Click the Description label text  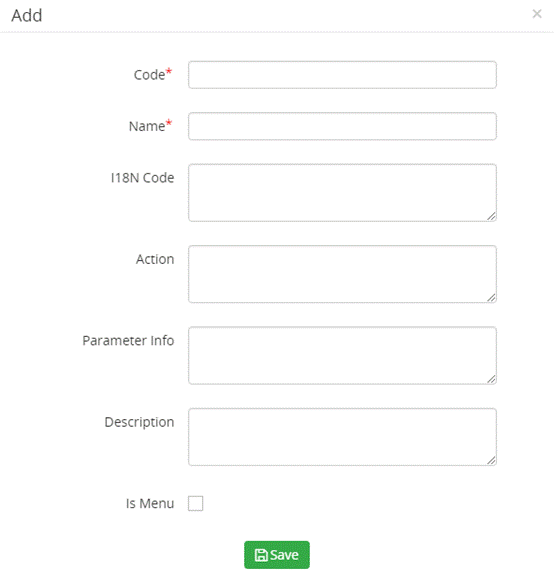click(x=139, y=422)
